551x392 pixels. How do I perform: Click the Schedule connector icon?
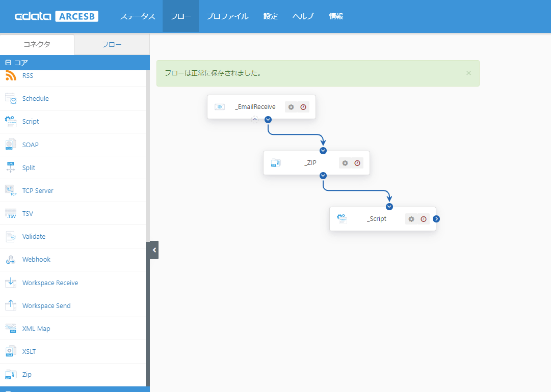[11, 99]
